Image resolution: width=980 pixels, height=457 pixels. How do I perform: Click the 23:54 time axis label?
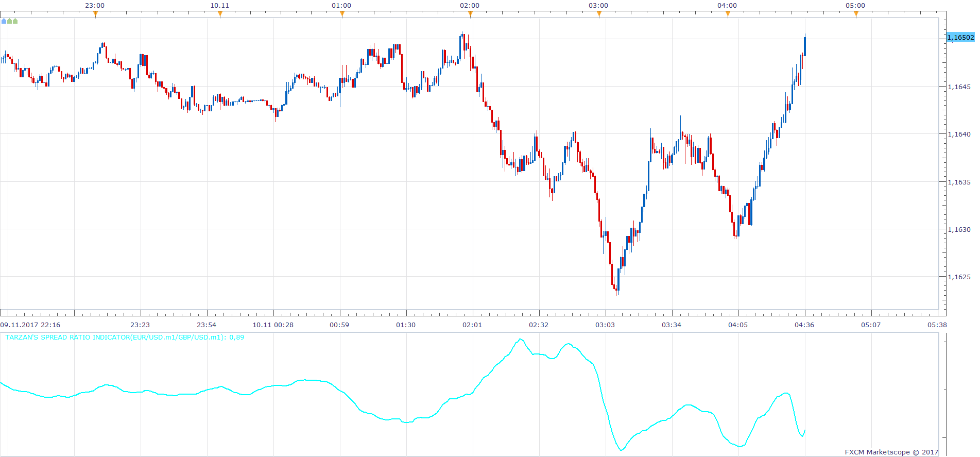coord(207,325)
